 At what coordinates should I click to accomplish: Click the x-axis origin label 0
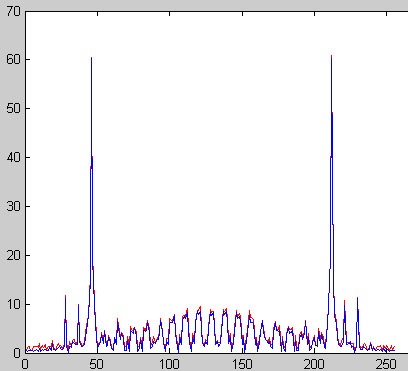(x=25, y=364)
